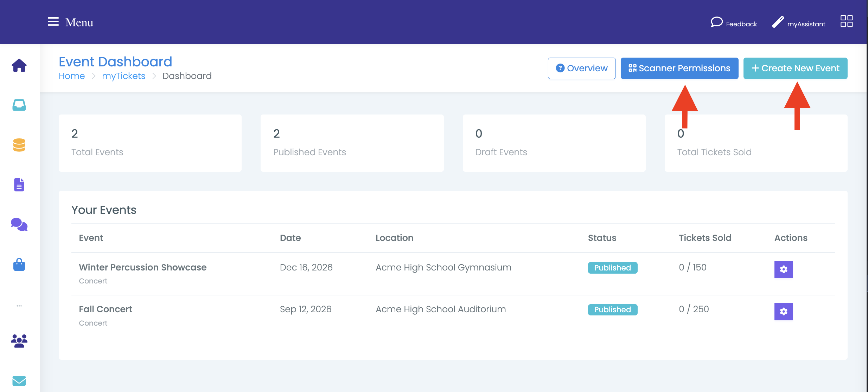Open the people group sidebar icon
The height and width of the screenshot is (392, 868).
(x=19, y=341)
